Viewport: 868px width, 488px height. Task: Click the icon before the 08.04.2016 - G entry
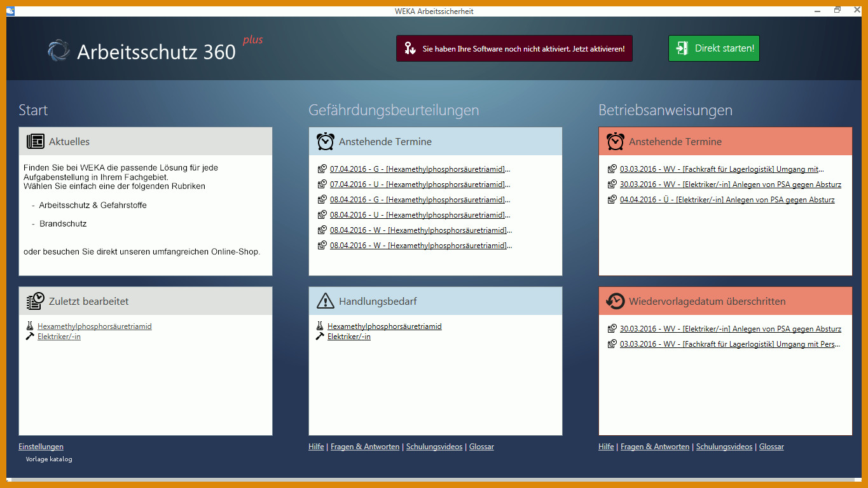[x=322, y=199]
